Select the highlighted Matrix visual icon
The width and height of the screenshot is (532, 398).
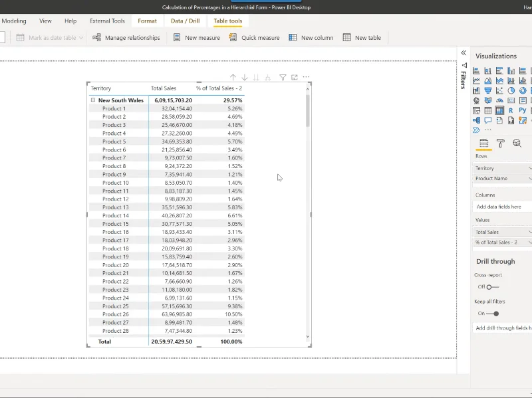499,110
